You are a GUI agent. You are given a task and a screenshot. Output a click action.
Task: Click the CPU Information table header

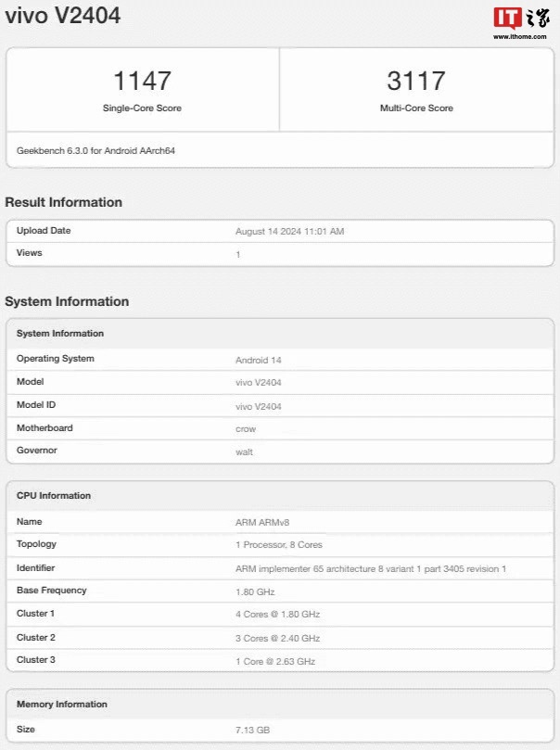53,496
